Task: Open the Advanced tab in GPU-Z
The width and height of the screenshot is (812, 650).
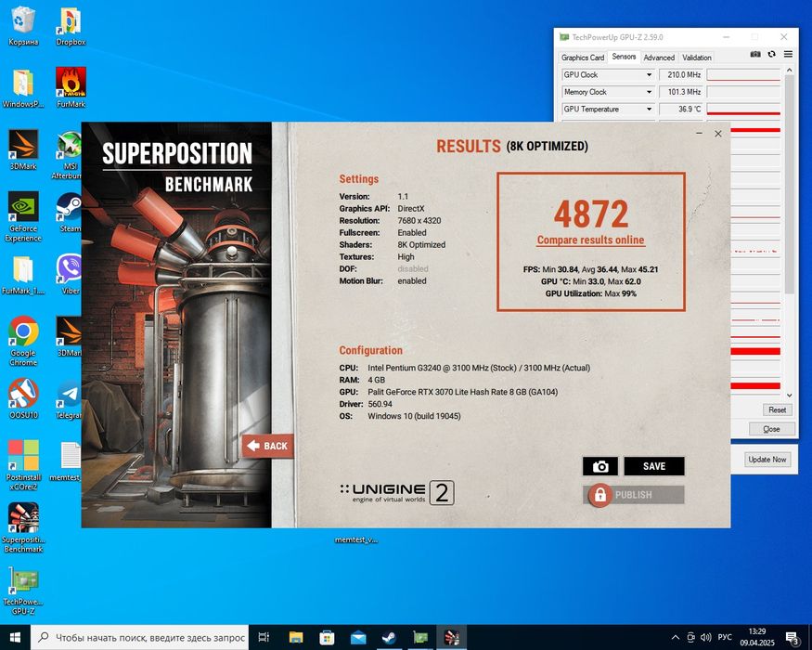Action: [x=659, y=58]
